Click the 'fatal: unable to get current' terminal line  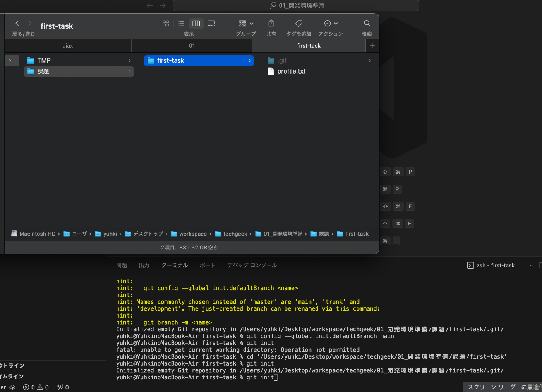238,350
